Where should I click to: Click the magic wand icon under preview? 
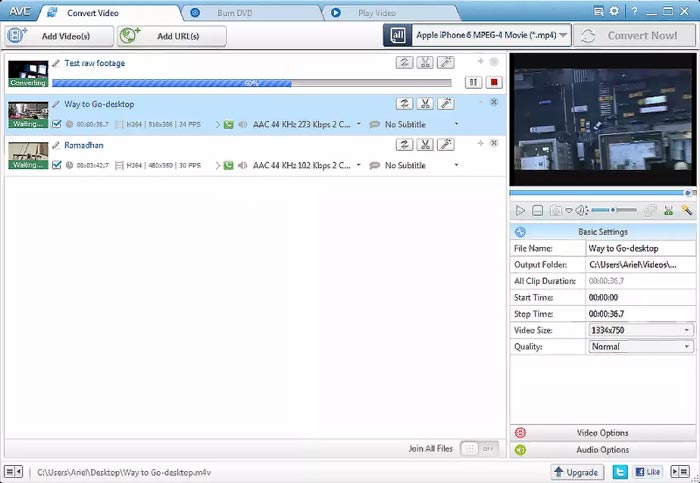pos(687,210)
